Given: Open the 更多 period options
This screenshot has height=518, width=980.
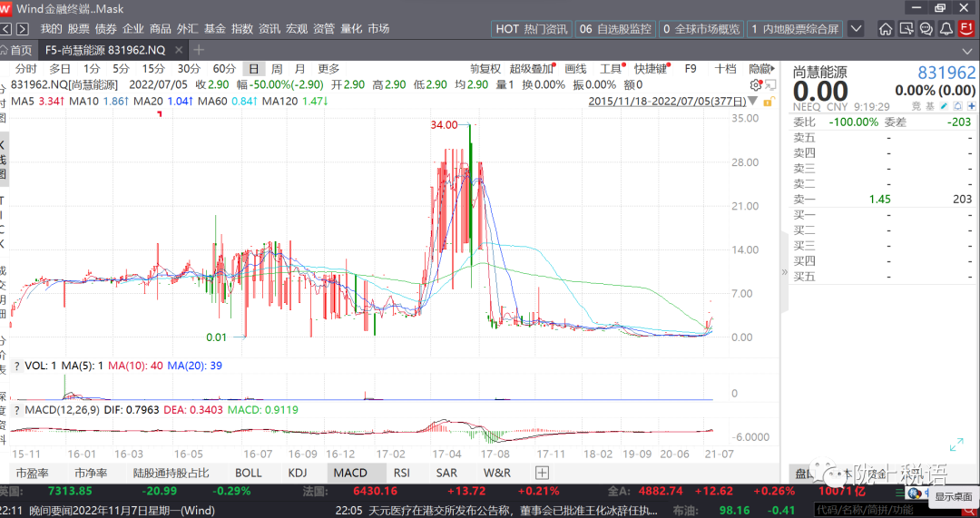Looking at the screenshot, I should (328, 69).
